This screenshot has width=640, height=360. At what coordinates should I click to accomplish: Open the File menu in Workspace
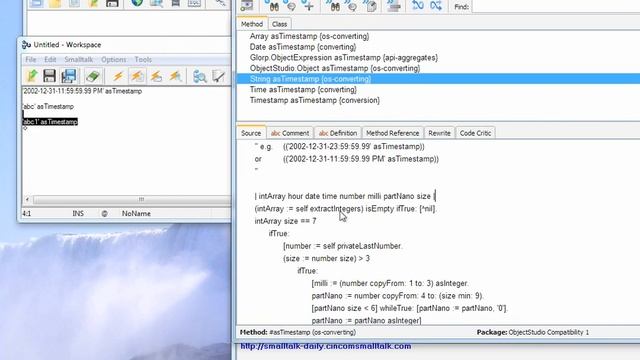pyautogui.click(x=31, y=60)
